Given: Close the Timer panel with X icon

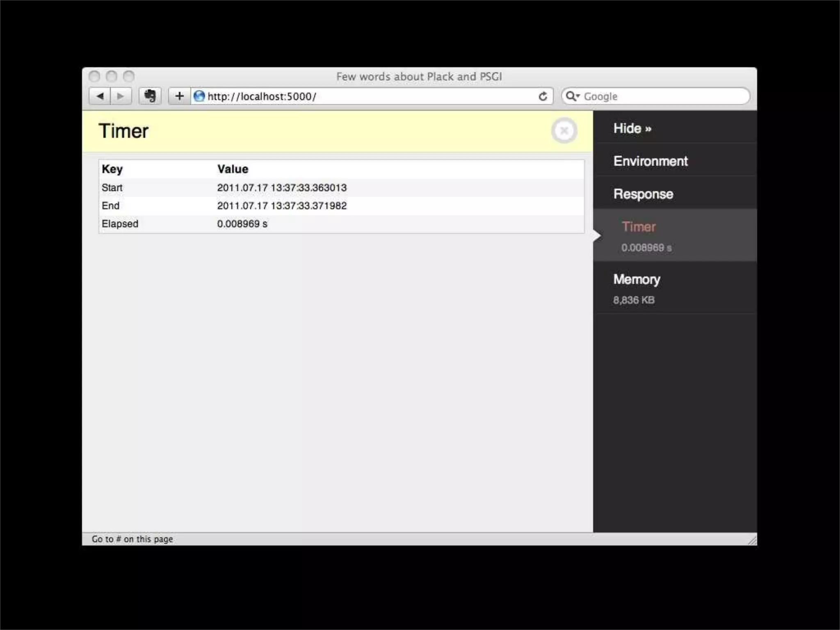Looking at the screenshot, I should 564,131.
